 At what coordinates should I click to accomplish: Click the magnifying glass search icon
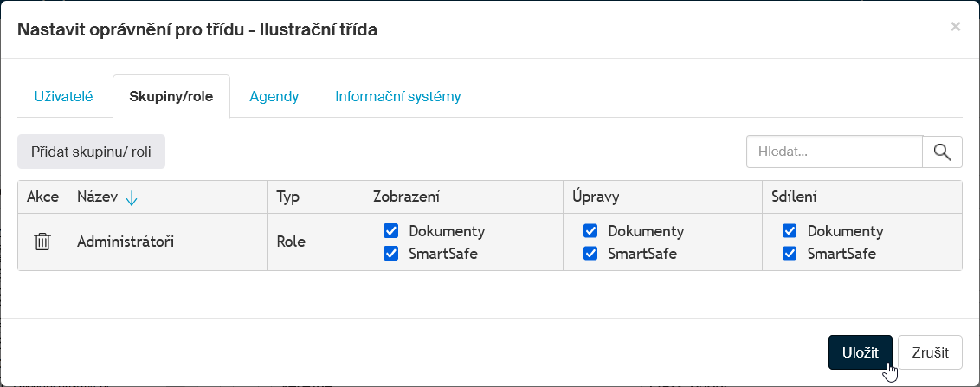[x=942, y=152]
